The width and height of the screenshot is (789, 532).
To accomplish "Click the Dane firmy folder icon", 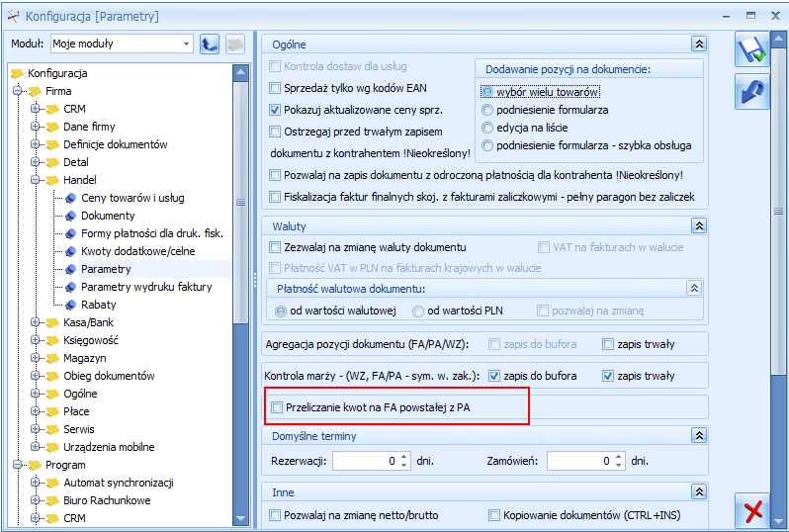I will tap(52, 127).
